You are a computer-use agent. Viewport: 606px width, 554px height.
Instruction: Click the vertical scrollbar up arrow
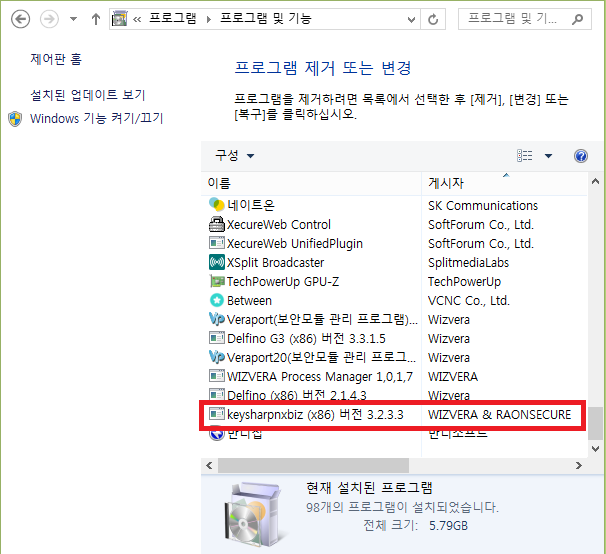click(x=595, y=181)
